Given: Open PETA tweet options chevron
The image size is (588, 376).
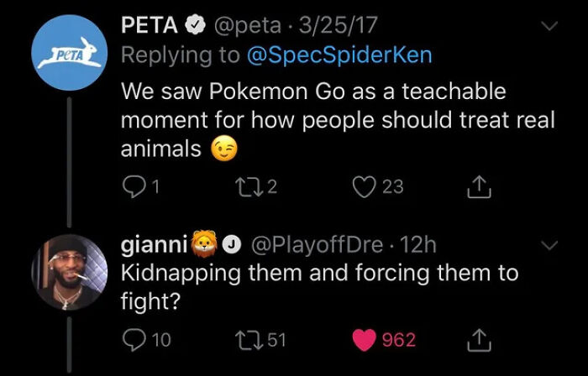Looking at the screenshot, I should pos(549,28).
